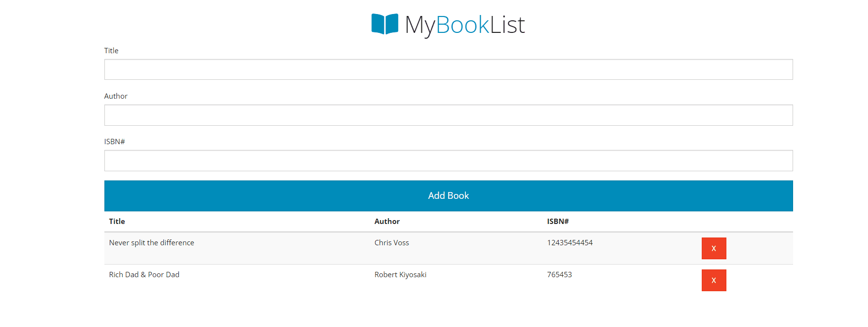Click the Author table column header
Image resolution: width=868 pixels, height=327 pixels.
(x=387, y=222)
